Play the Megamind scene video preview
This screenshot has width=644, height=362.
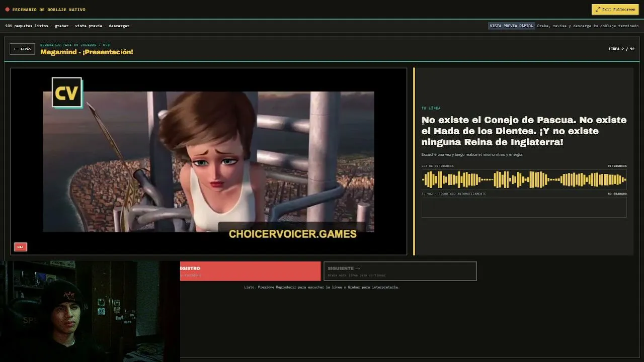coord(208,161)
